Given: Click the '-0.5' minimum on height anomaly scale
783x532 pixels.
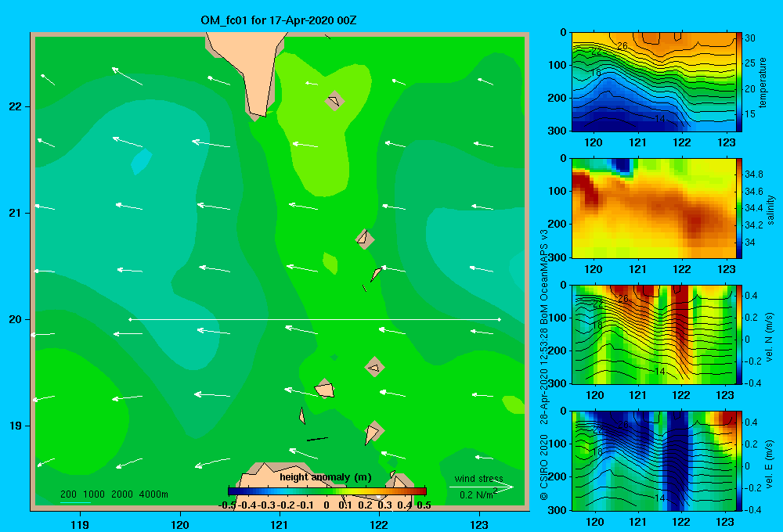Looking at the screenshot, I should (227, 505).
